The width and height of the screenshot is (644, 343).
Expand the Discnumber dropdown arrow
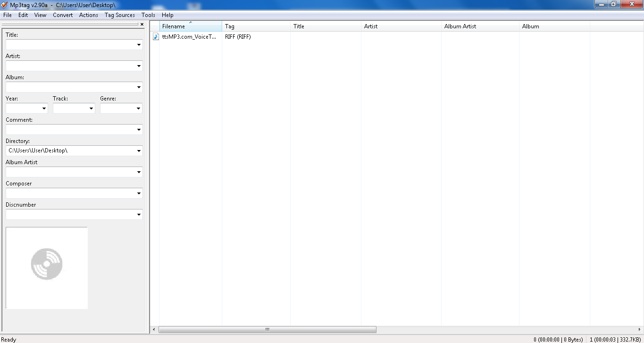pyautogui.click(x=139, y=215)
